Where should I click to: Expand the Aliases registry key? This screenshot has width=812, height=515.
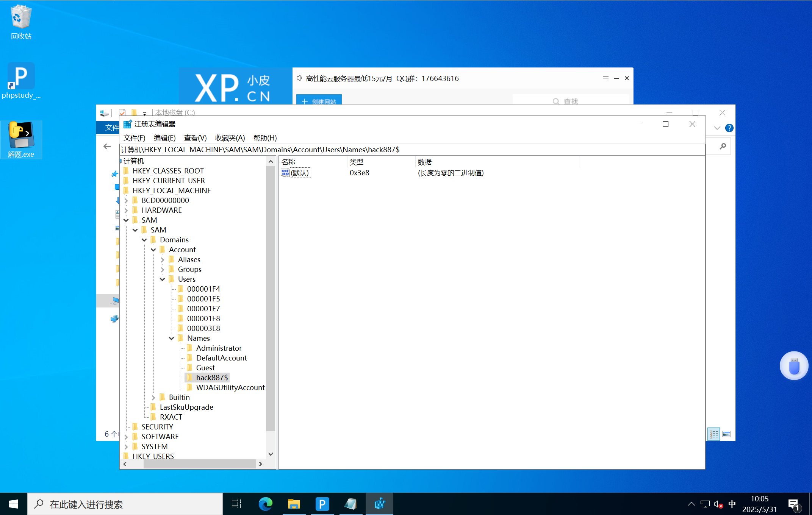(x=163, y=259)
